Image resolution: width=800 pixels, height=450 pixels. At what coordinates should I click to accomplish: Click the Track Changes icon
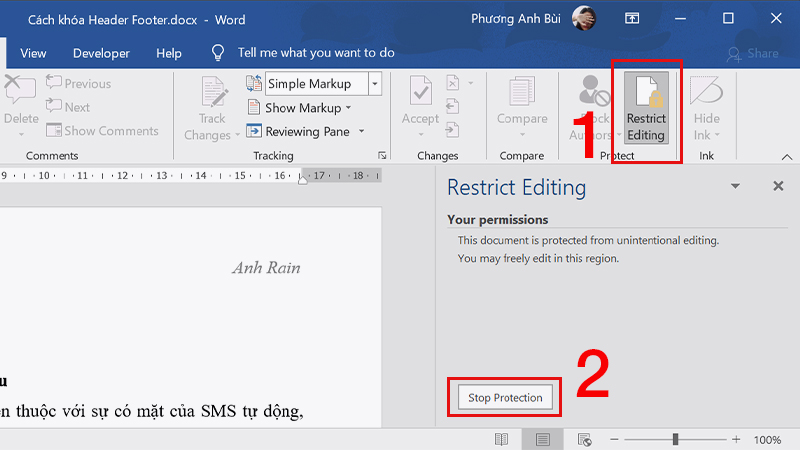(213, 92)
